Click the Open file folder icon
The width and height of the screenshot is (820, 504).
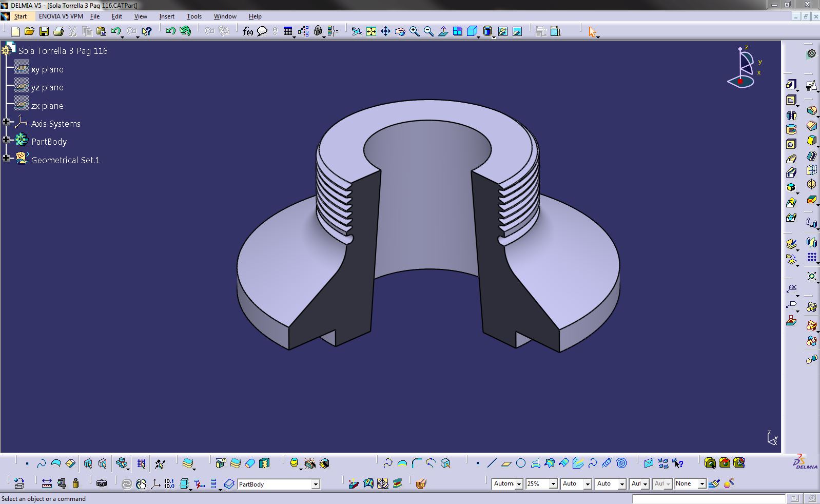coord(29,31)
